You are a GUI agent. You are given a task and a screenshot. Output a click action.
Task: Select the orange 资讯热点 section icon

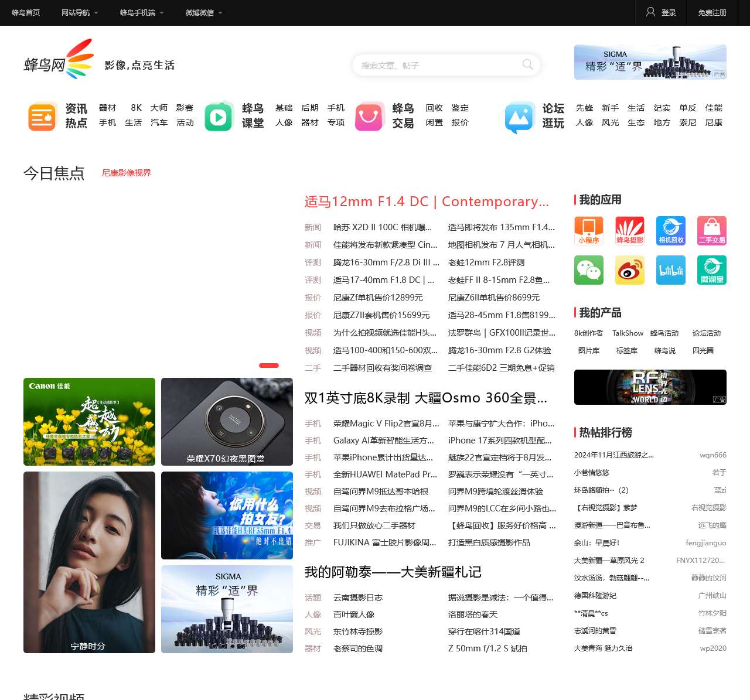42,116
